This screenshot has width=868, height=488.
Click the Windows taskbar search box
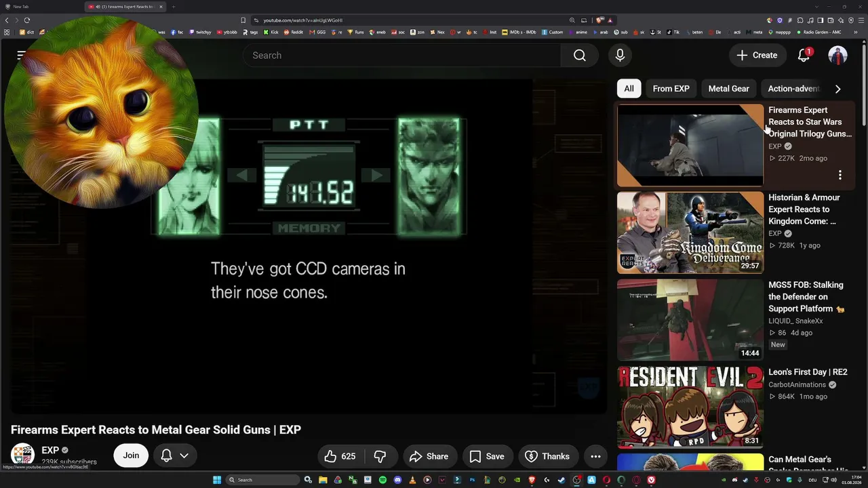pyautogui.click(x=262, y=480)
